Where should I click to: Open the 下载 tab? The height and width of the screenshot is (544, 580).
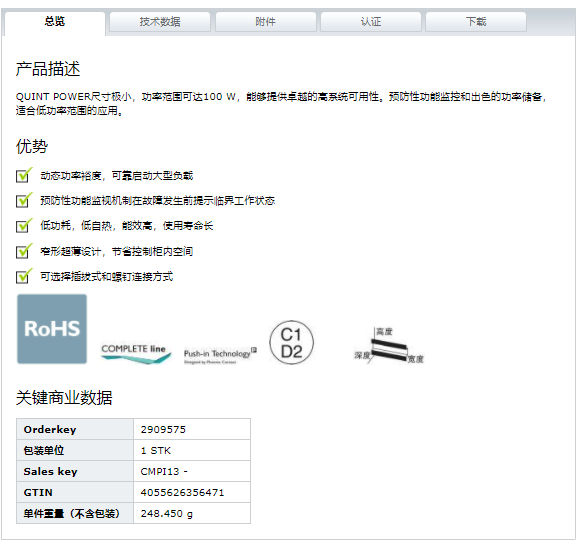pyautogui.click(x=476, y=22)
